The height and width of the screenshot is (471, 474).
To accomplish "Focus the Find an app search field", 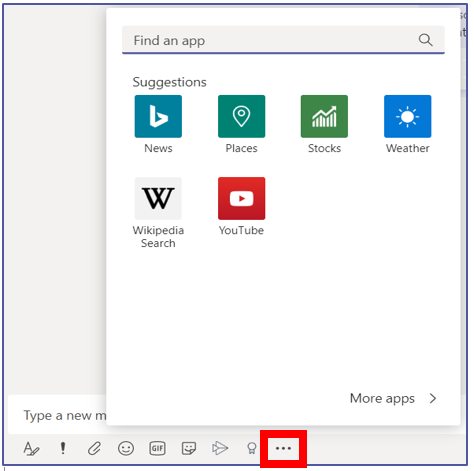I will point(283,40).
